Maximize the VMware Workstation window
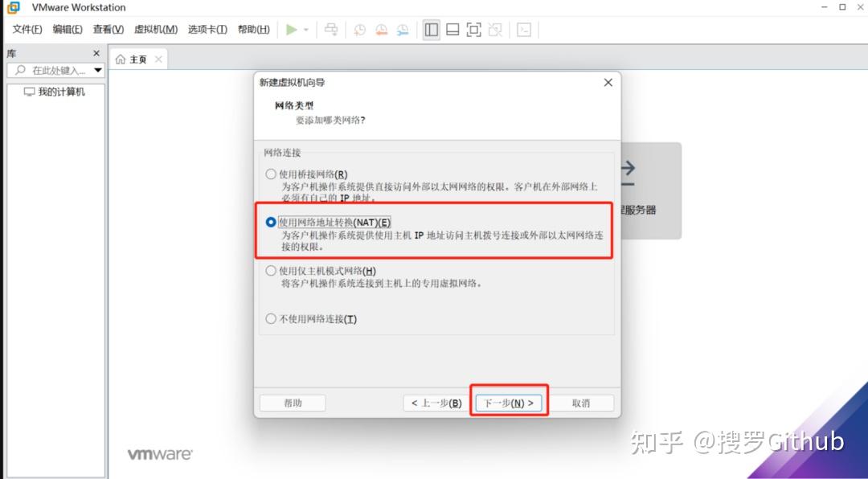Viewport: 868px width, 479px height. tap(842, 7)
